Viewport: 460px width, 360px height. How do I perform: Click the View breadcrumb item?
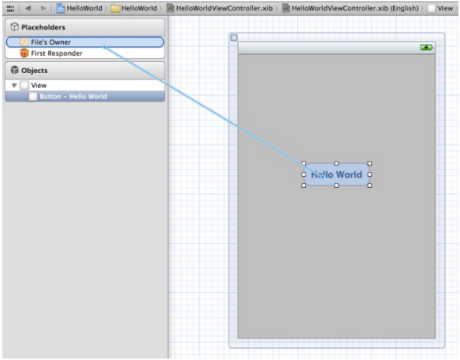tap(440, 8)
